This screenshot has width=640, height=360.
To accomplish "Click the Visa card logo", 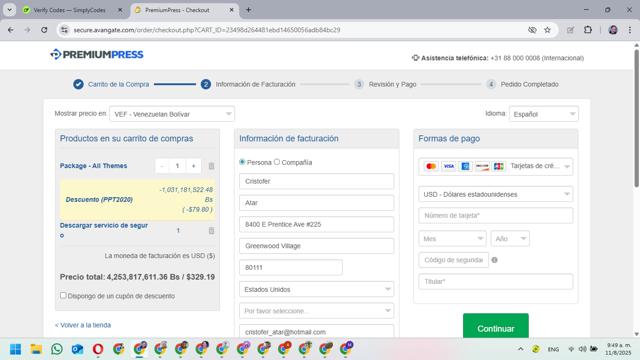I will [449, 166].
